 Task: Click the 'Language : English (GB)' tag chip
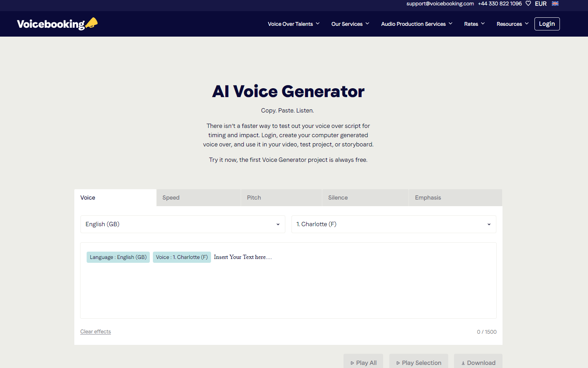click(x=118, y=257)
